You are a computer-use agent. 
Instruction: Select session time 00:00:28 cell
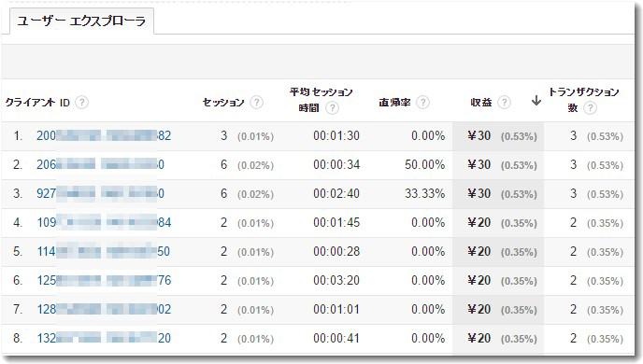pos(336,251)
